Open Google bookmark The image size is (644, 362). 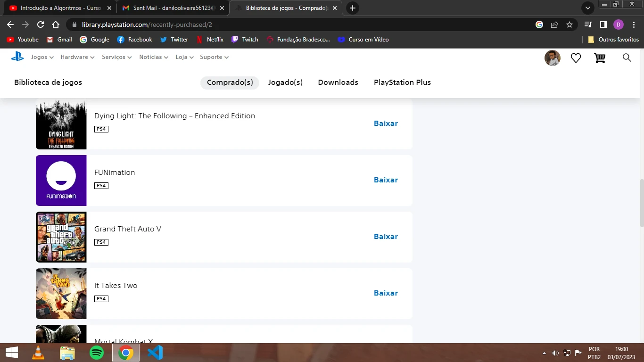click(95, 40)
